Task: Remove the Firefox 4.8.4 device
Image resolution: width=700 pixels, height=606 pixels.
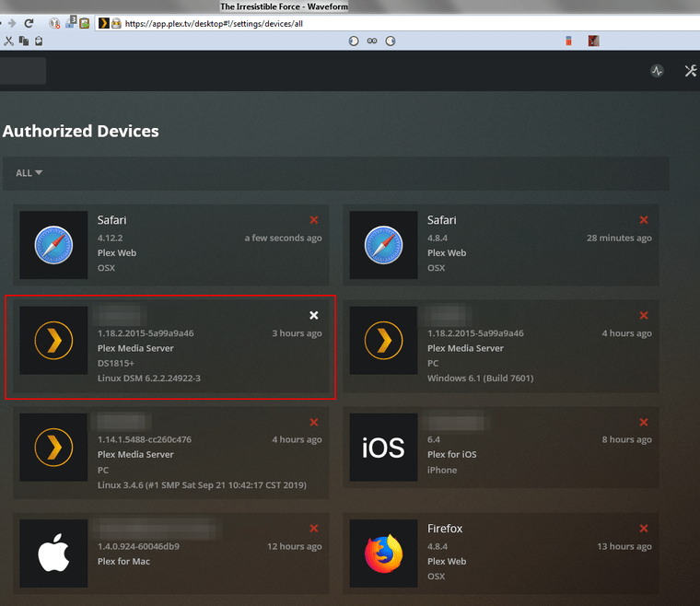Action: coord(644,528)
